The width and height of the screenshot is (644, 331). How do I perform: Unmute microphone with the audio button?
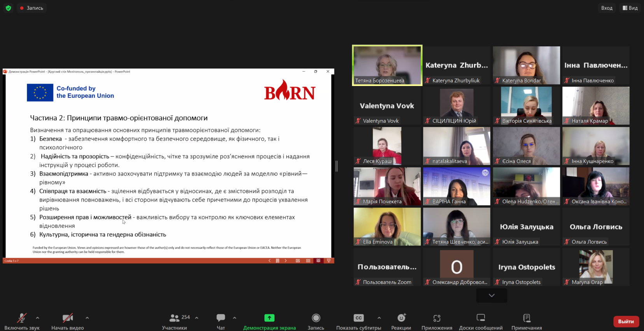(22, 318)
